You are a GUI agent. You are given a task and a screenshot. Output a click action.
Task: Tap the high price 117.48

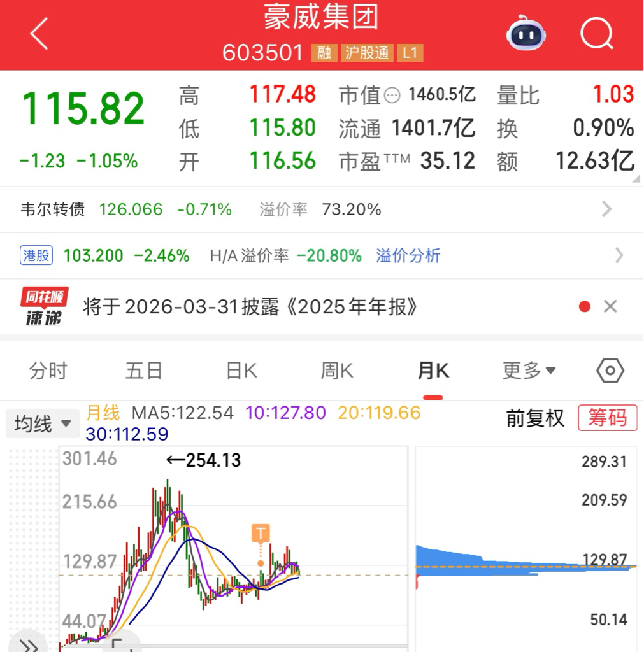pyautogui.click(x=282, y=94)
